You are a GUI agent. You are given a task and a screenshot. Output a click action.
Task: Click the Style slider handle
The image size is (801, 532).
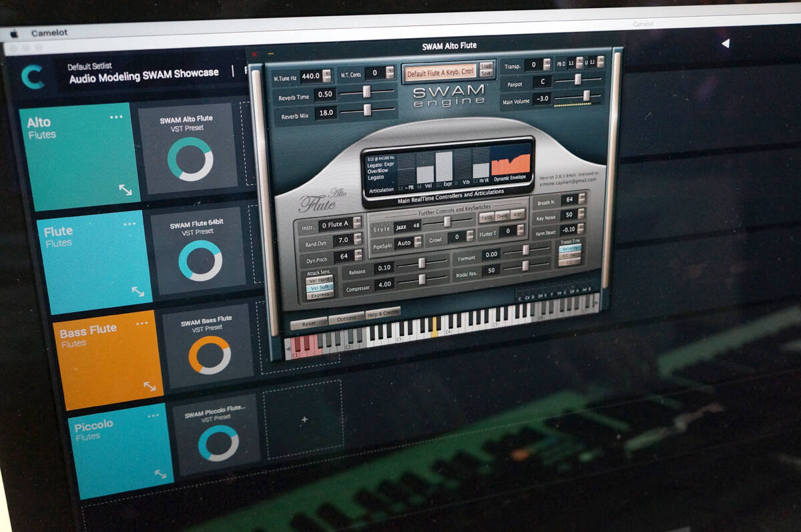point(447,222)
